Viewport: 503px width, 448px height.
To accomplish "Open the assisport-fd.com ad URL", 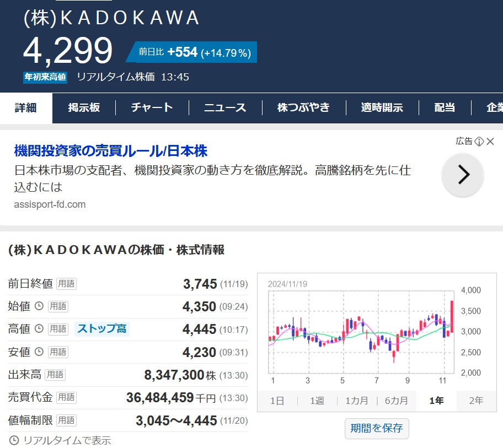I will pos(50,204).
